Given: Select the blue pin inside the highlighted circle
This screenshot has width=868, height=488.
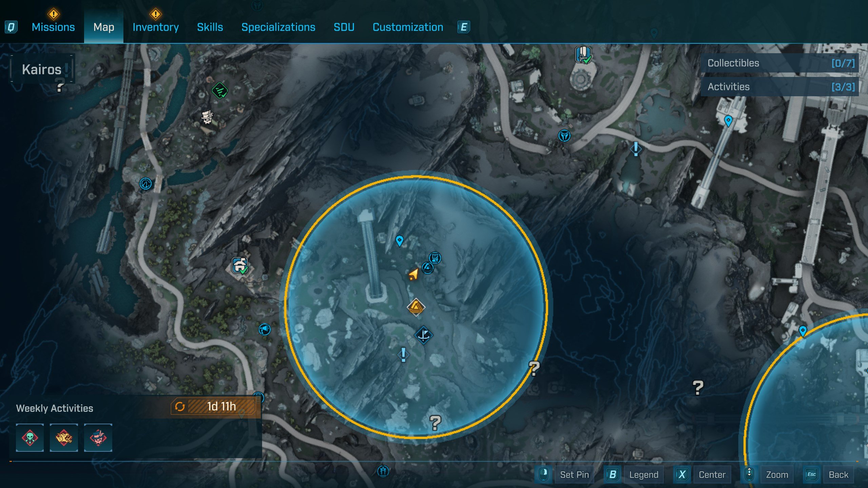Looking at the screenshot, I should (x=399, y=241).
